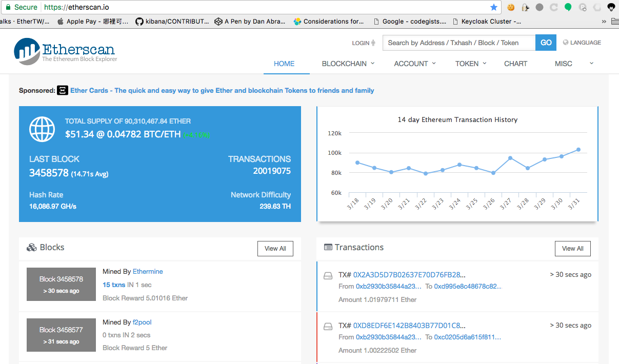Expand the TOKEN menu
Image resolution: width=619 pixels, height=364 pixels.
[471, 64]
